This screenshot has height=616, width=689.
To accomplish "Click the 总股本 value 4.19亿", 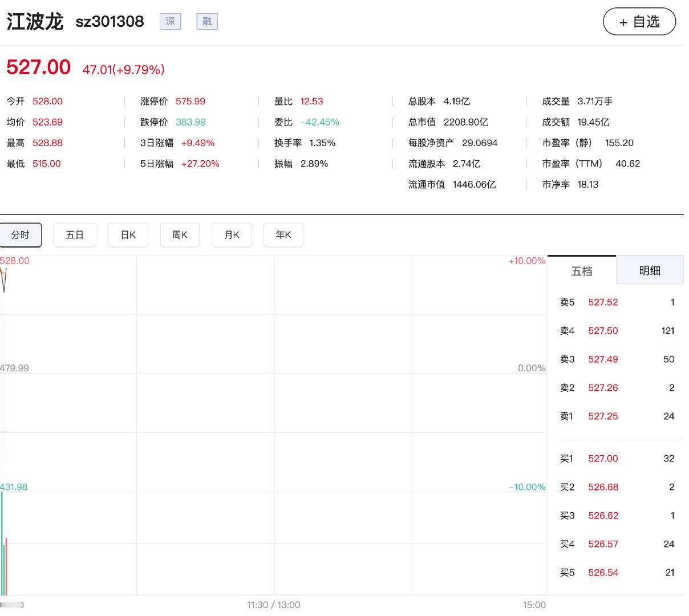I will click(x=457, y=102).
